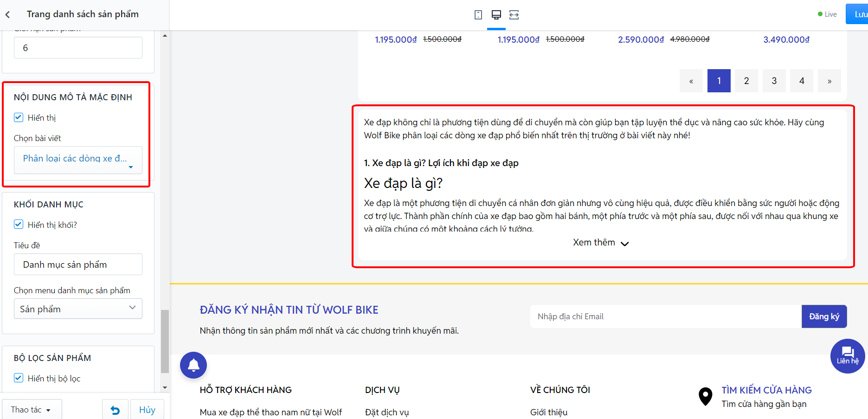
Task: Go to previous page with «
Action: pyautogui.click(x=691, y=81)
